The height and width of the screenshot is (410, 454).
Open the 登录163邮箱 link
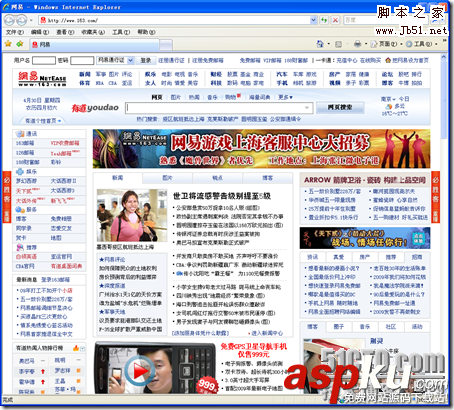(55, 280)
